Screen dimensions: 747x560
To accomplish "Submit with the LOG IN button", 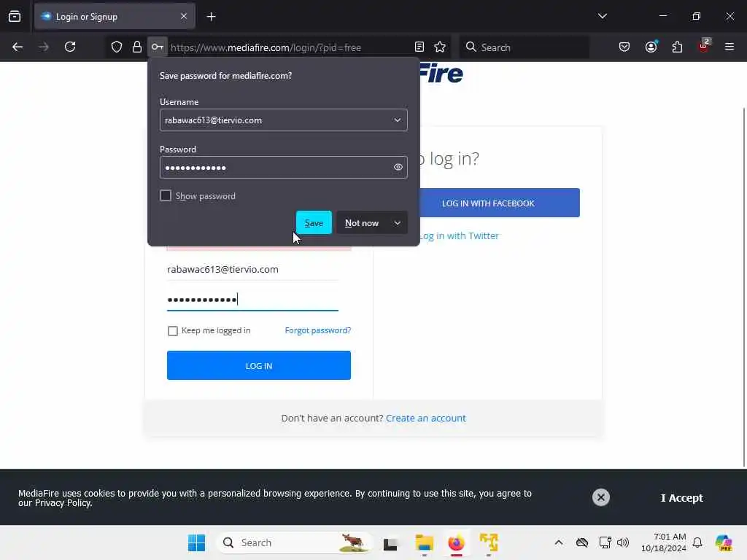I will click(x=259, y=365).
